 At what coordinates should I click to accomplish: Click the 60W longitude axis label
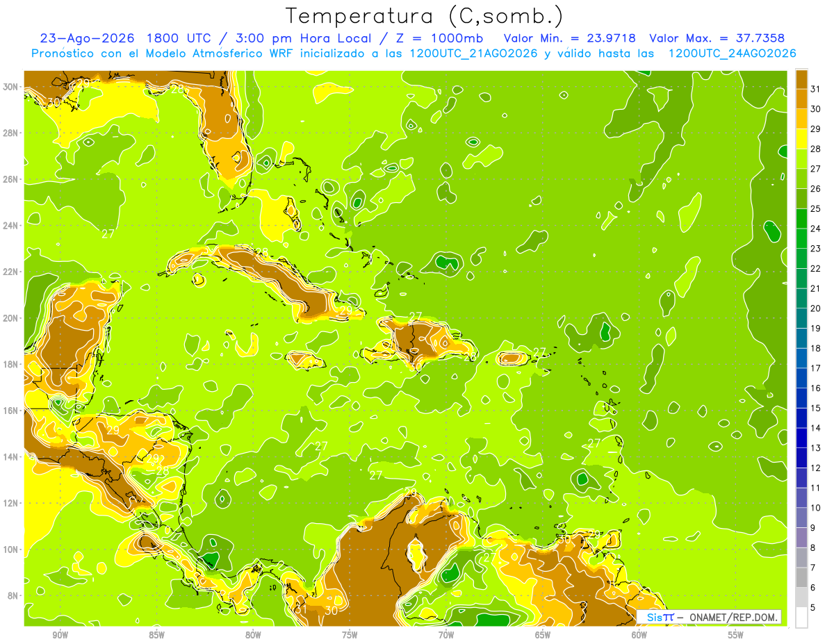(x=639, y=635)
